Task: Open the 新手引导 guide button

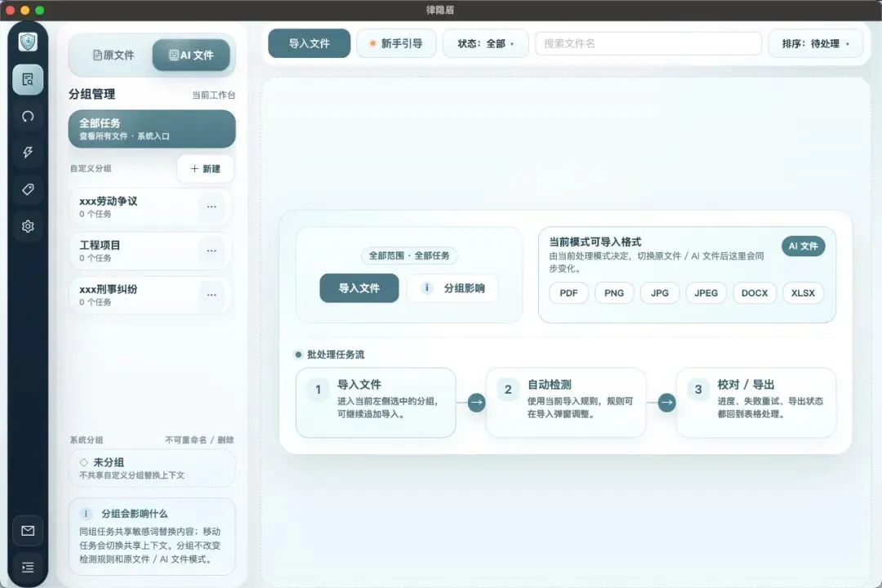Action: point(397,43)
